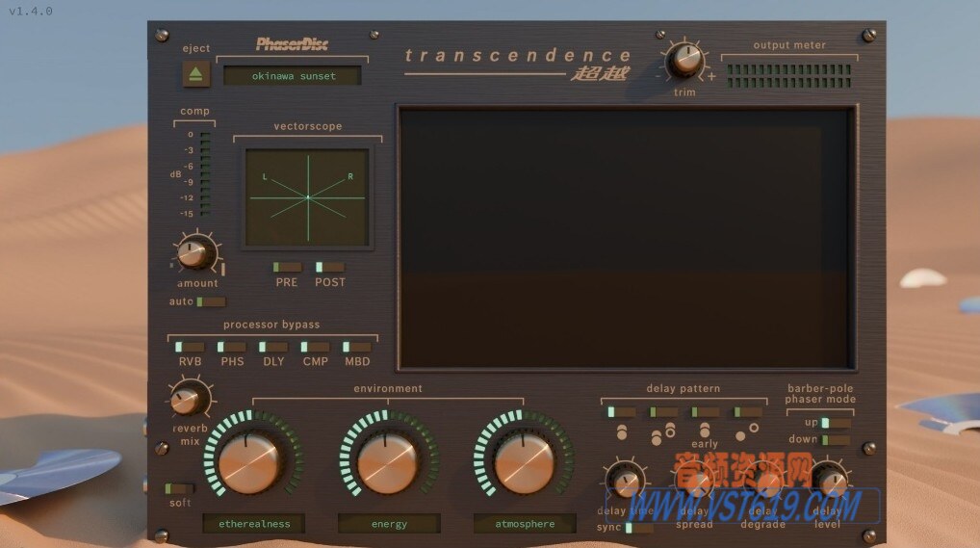
Task: Toggle the DLY bypass switch
Action: [x=273, y=347]
